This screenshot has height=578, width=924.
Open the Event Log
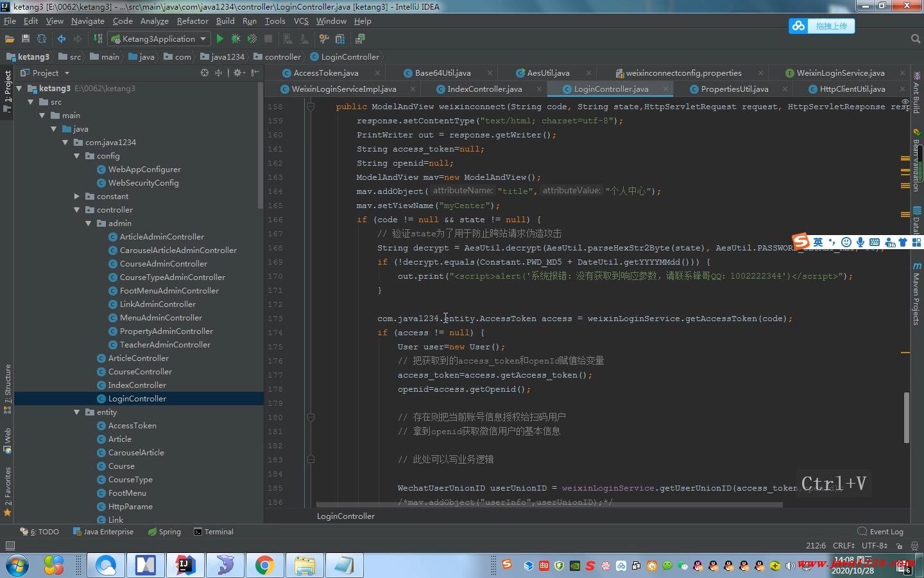(x=880, y=532)
